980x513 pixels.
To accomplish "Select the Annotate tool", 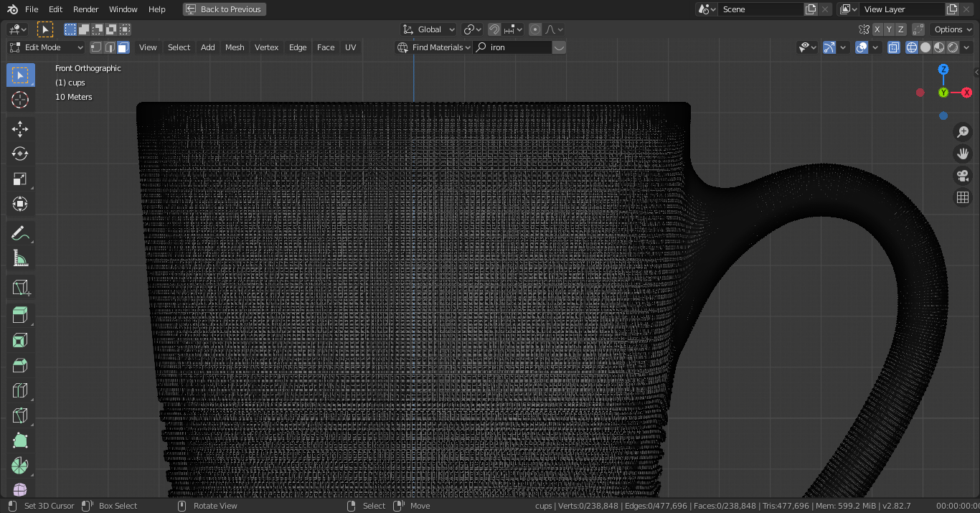I will coord(20,232).
